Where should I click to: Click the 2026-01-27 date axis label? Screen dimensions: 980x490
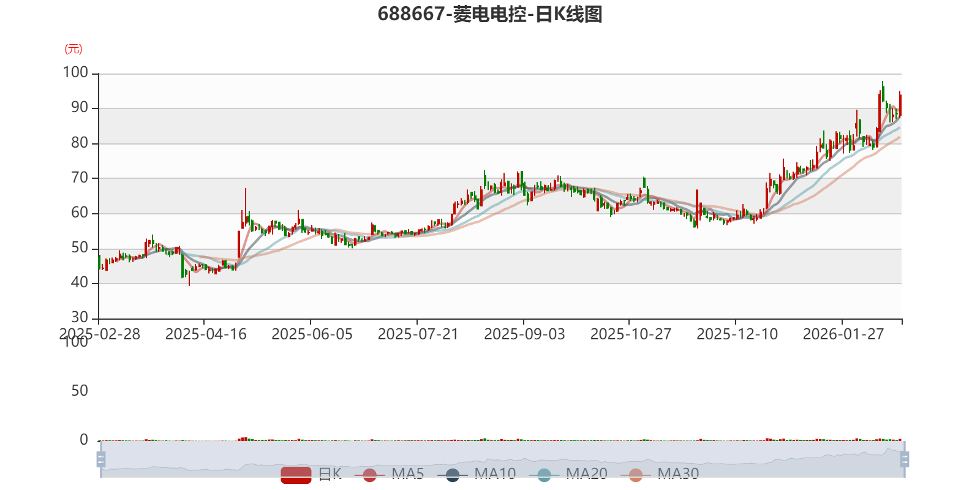click(x=843, y=334)
